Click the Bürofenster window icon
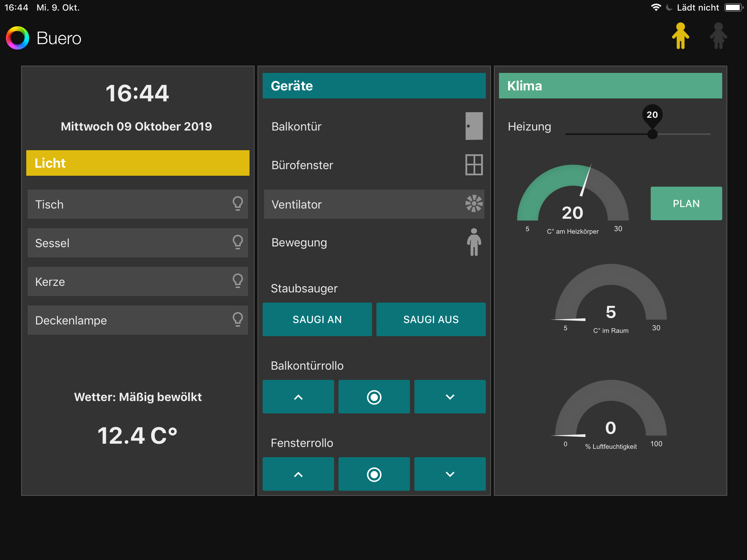Image resolution: width=747 pixels, height=560 pixels. click(474, 165)
